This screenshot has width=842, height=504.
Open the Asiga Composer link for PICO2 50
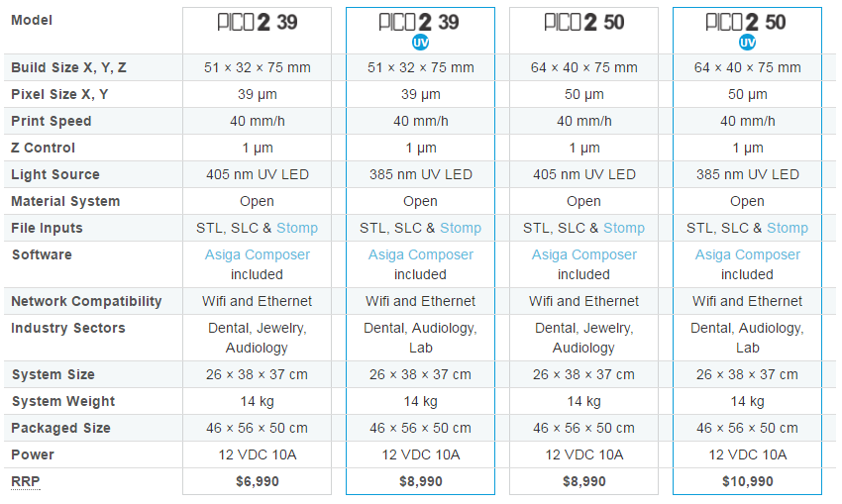(584, 254)
